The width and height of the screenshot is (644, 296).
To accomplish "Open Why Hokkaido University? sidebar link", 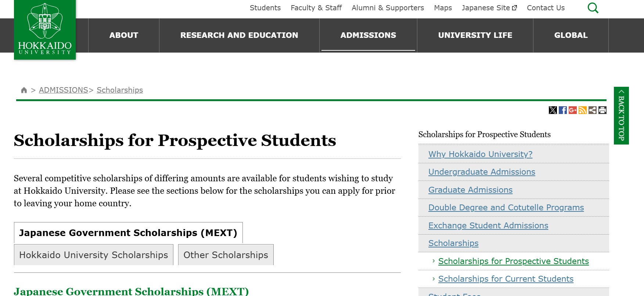I will [480, 154].
